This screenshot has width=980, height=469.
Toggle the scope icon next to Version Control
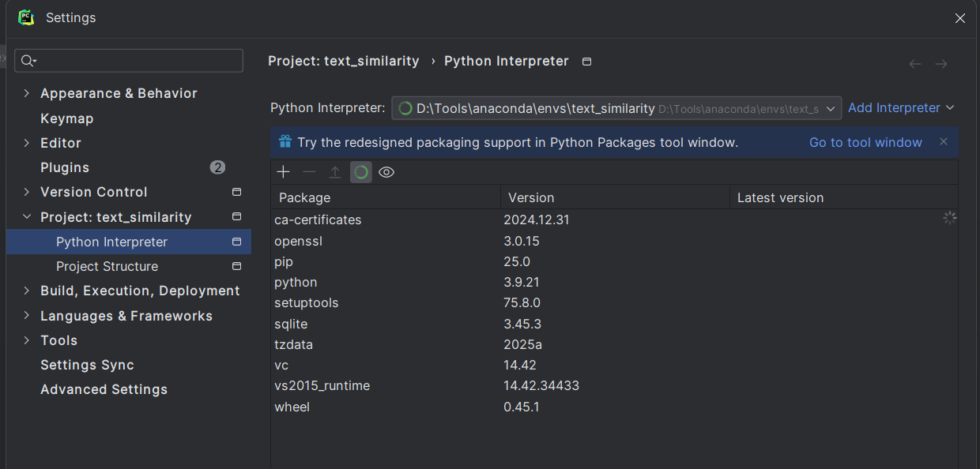tap(236, 192)
